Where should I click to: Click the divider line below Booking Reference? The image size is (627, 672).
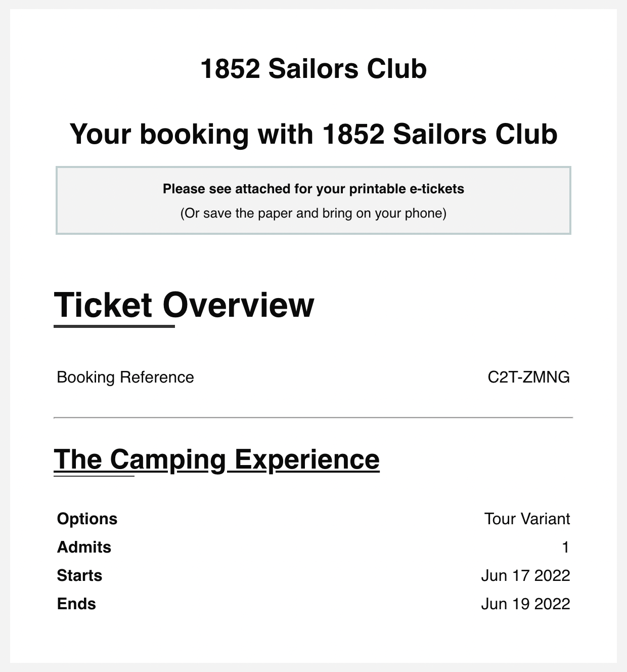click(x=313, y=418)
